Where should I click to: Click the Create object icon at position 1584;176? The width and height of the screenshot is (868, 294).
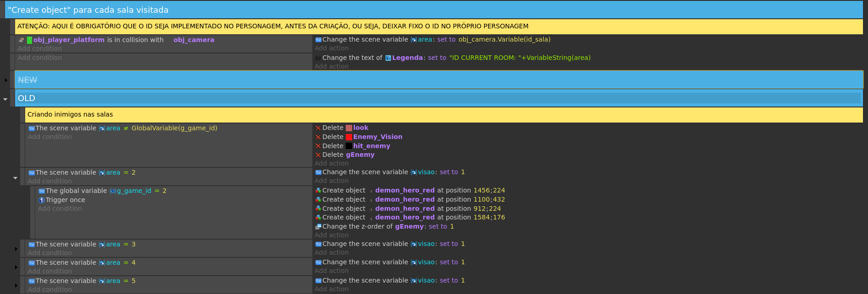point(318,218)
